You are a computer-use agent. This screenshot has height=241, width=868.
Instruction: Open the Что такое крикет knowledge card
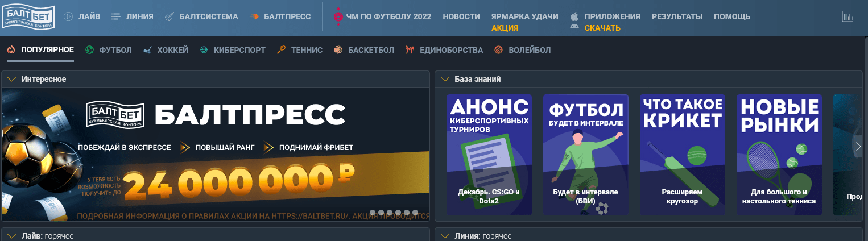(x=683, y=155)
